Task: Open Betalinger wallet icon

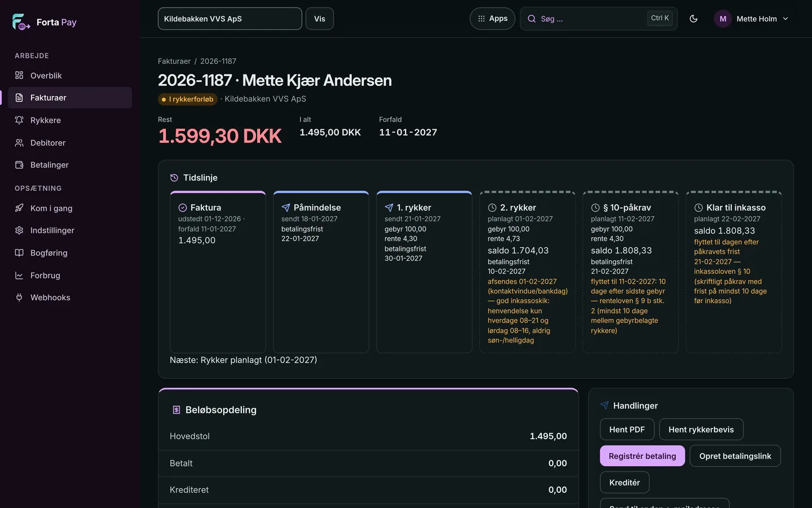Action: coord(19,165)
